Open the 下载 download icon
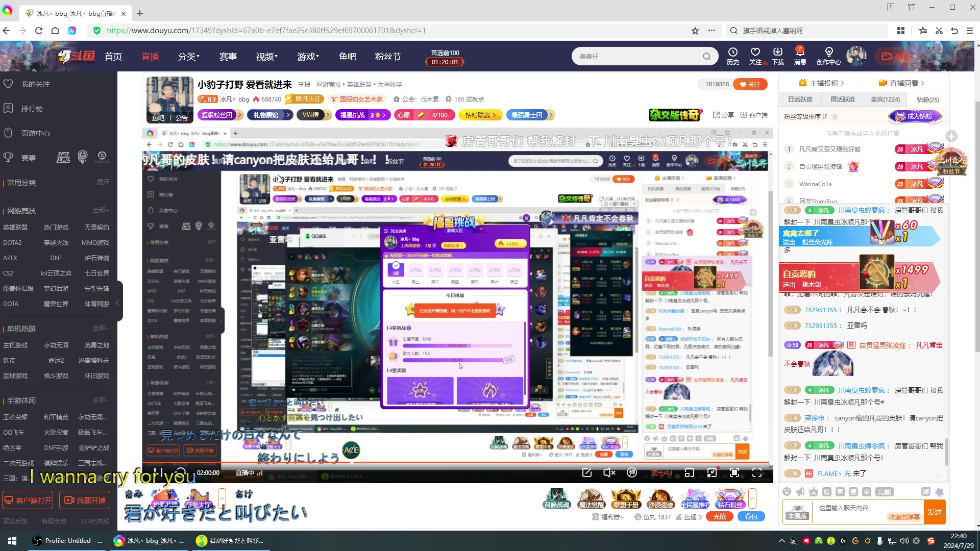 [778, 56]
